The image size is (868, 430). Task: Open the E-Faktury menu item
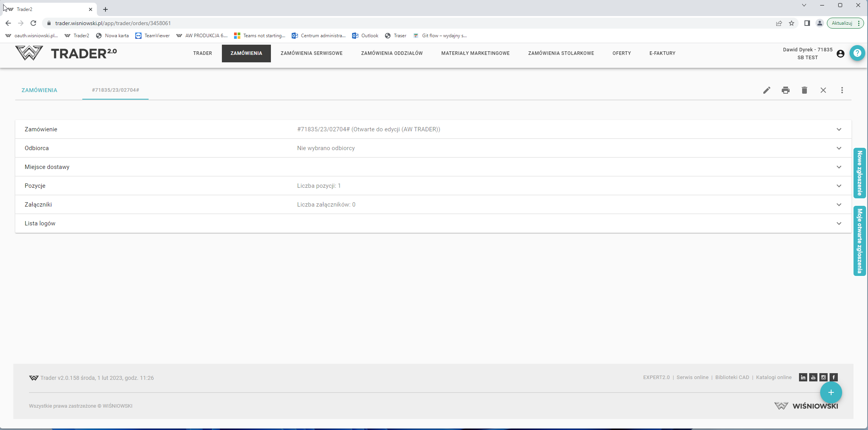pyautogui.click(x=662, y=53)
